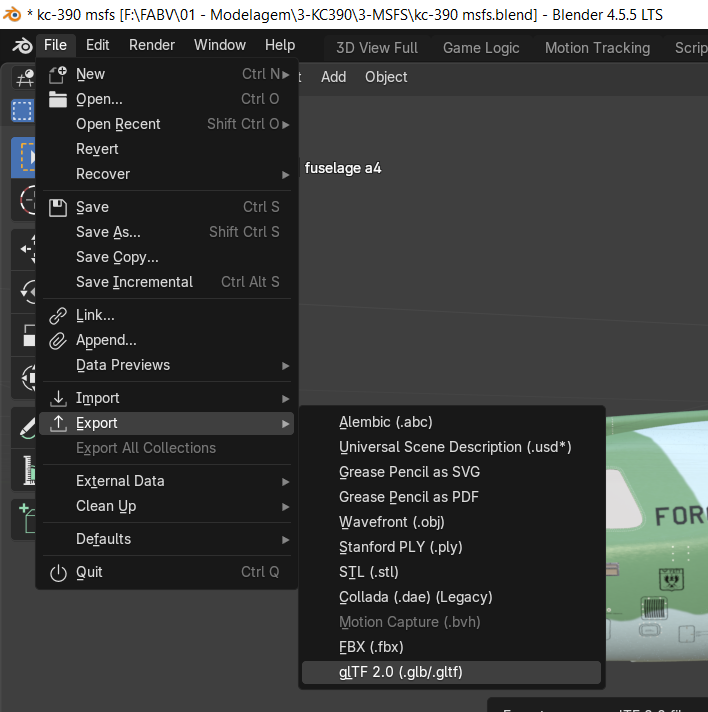Image resolution: width=708 pixels, height=712 pixels.
Task: Expand the Open Recent submenu
Action: coord(167,124)
